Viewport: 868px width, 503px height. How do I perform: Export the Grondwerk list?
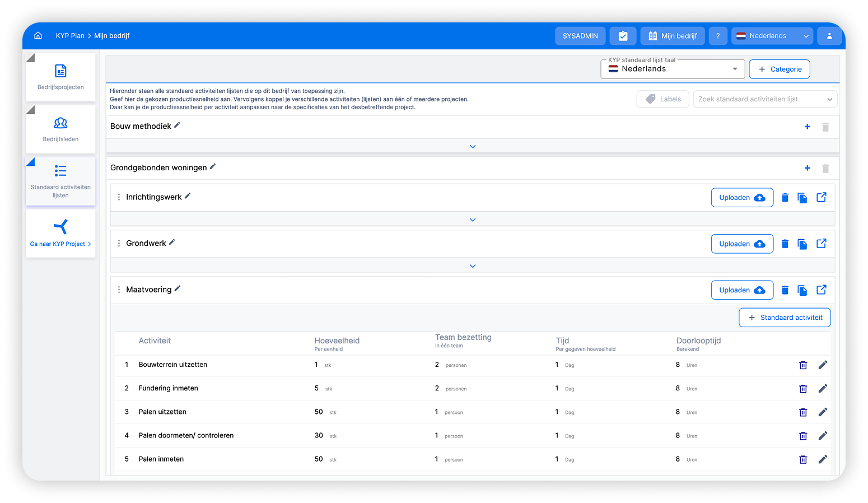pyautogui.click(x=822, y=244)
